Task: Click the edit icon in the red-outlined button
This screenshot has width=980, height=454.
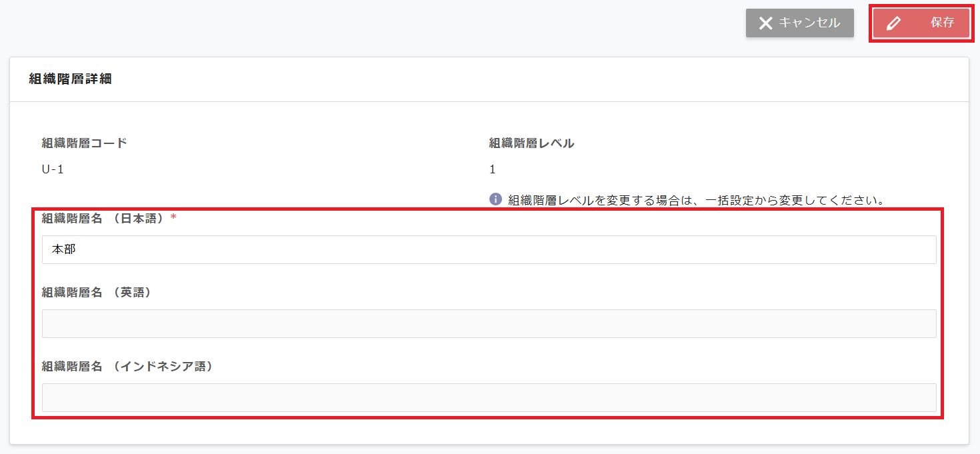Action: click(893, 23)
